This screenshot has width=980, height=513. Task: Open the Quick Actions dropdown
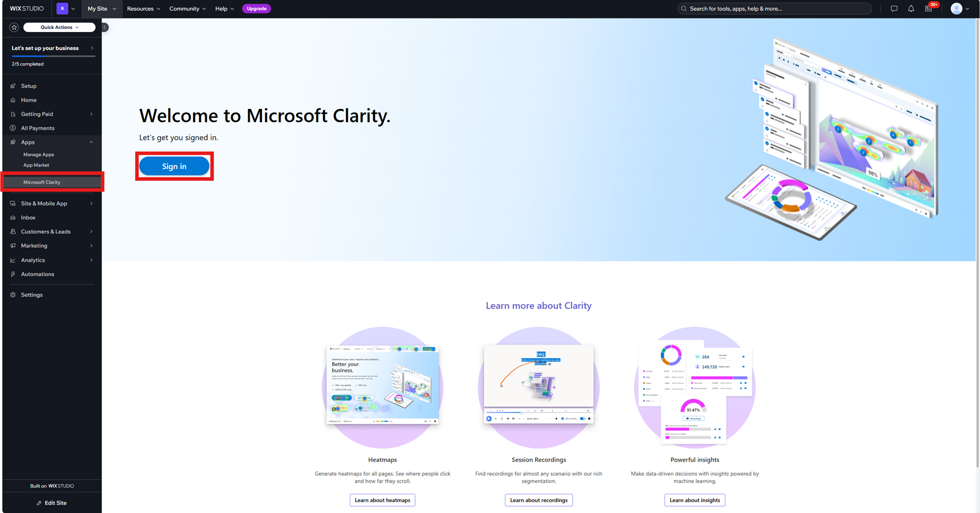[59, 27]
